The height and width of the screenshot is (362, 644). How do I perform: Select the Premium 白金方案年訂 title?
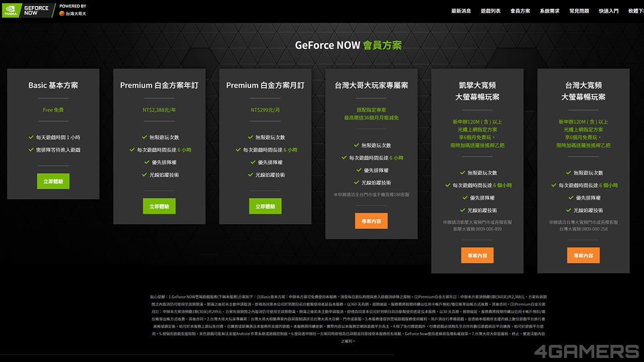[x=159, y=86]
